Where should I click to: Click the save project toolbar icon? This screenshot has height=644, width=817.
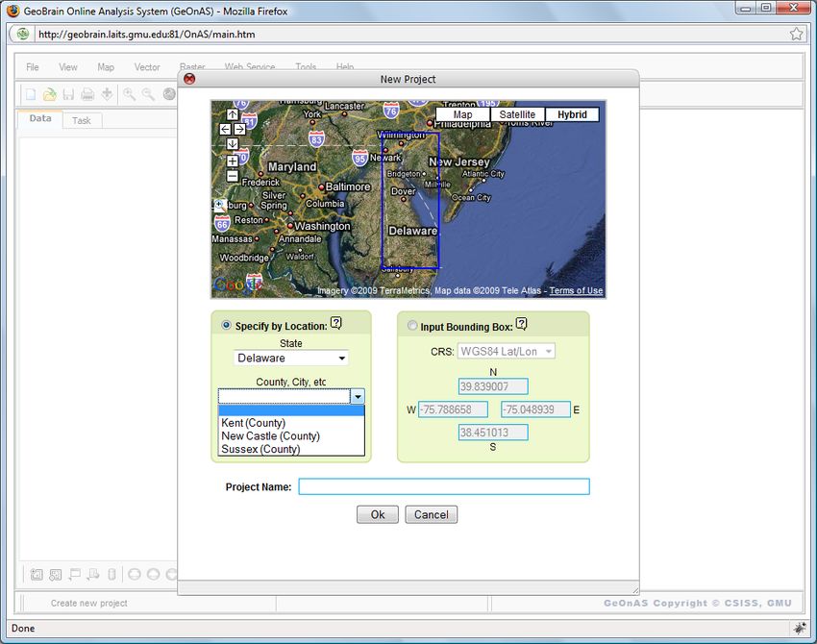(x=68, y=94)
